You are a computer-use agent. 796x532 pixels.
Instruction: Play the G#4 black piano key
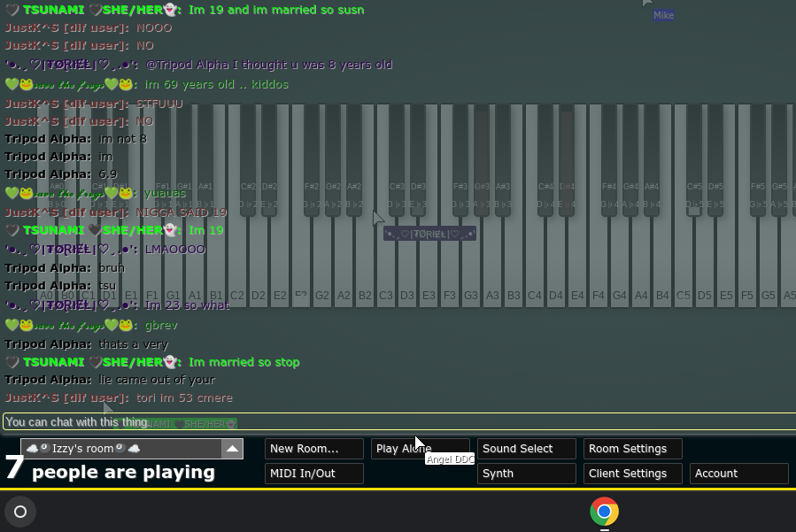(630, 160)
